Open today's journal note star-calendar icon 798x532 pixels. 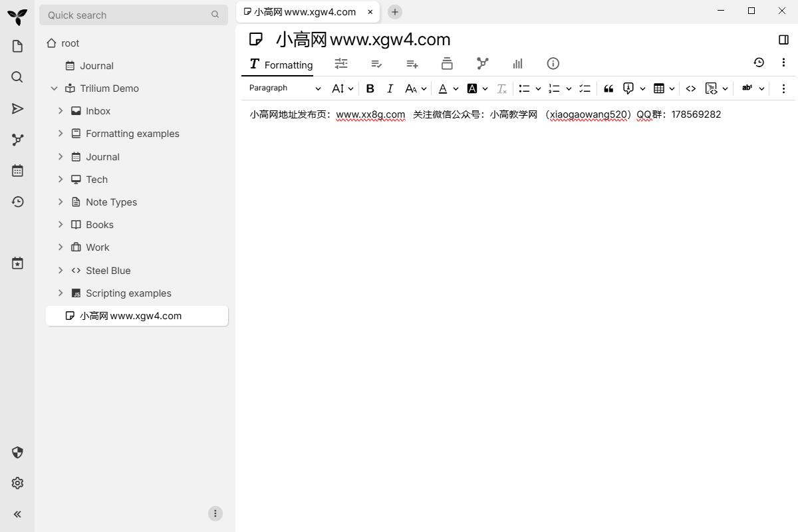coord(17,263)
